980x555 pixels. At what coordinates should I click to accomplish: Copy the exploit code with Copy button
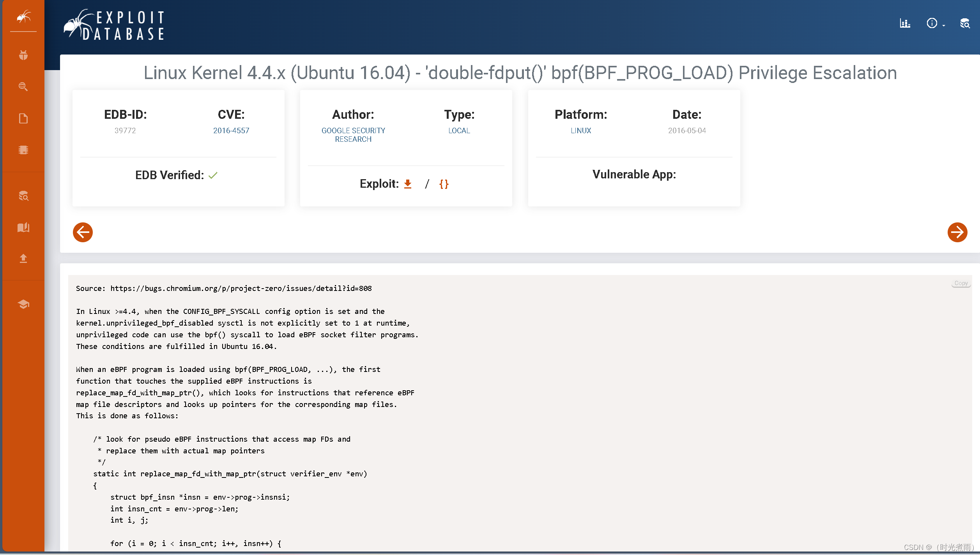(961, 283)
